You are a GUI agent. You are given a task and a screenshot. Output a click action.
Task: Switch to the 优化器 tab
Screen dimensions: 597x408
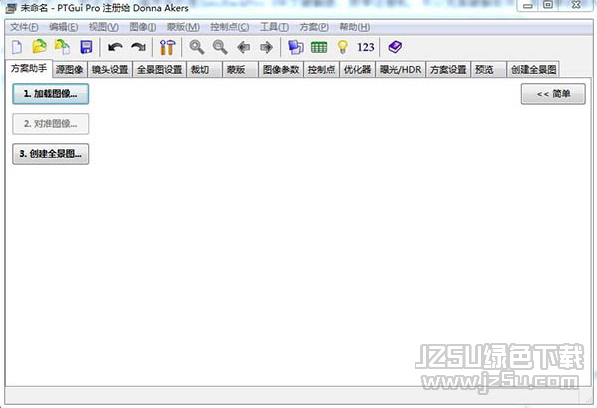(358, 70)
